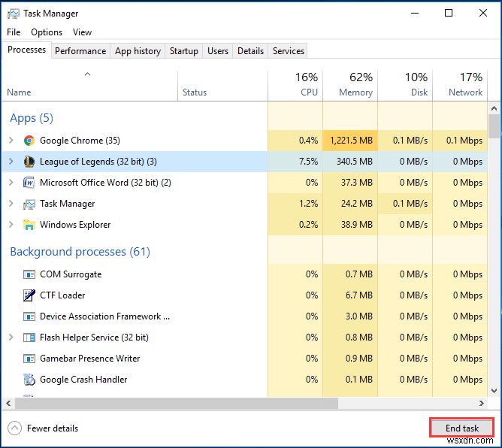Select Microsoft Office Word (32 bit) (2) row
Screen dimensions: 502x448
tap(245, 183)
